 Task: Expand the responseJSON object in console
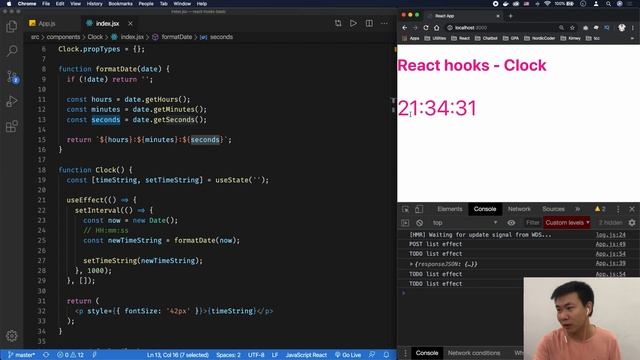point(411,264)
